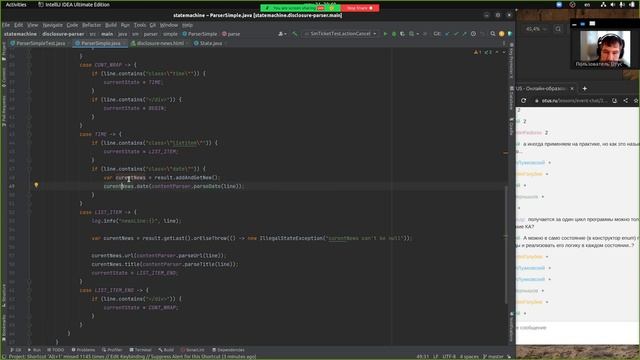Image resolution: width=640 pixels, height=360 pixels.
Task: Reload the browser page
Action: [x=524, y=100]
